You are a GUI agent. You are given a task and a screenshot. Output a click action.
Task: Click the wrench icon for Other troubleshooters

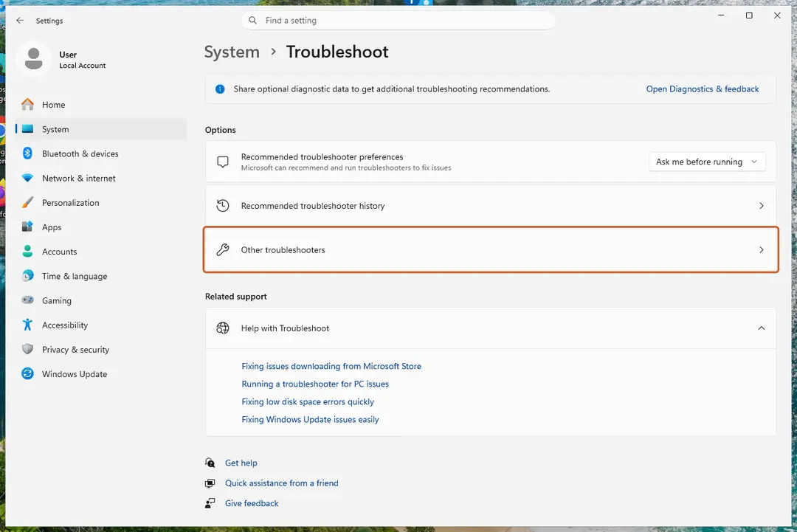(223, 249)
